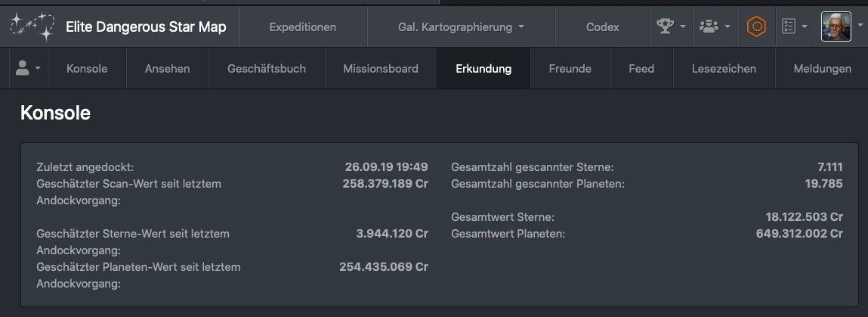The image size is (868, 317).
Task: Open the trophy rankings menu
Action: (x=670, y=26)
